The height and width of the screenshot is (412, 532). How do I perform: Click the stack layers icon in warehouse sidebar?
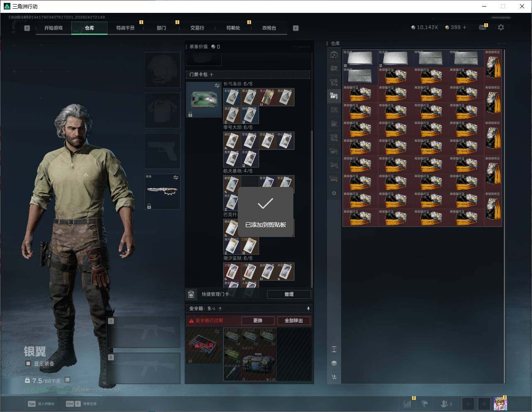click(x=334, y=363)
